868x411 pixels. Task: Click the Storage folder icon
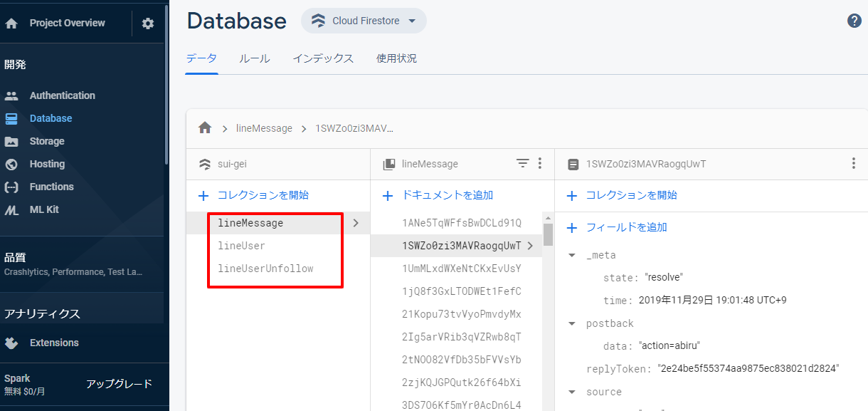(x=11, y=141)
